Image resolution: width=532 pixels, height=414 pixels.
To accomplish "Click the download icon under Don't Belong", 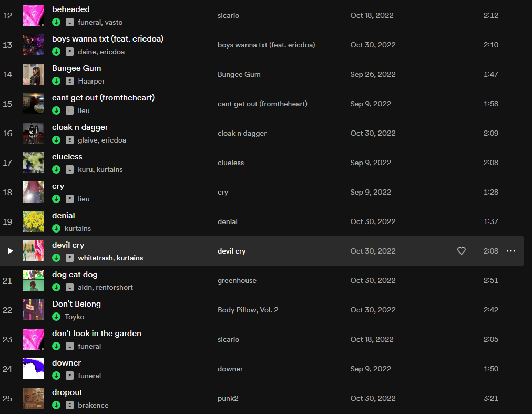I will click(x=56, y=317).
